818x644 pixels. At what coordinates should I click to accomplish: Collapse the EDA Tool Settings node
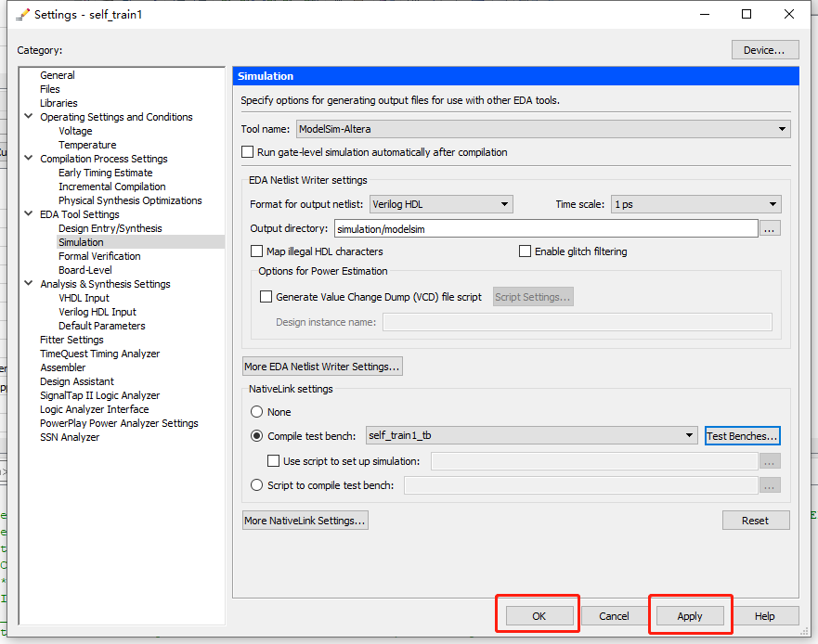29,213
